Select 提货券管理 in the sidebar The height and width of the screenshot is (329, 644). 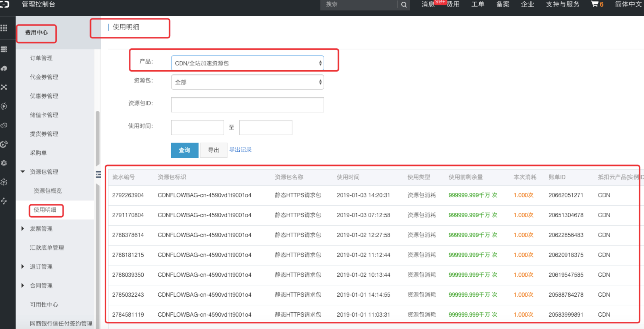pyautogui.click(x=44, y=134)
